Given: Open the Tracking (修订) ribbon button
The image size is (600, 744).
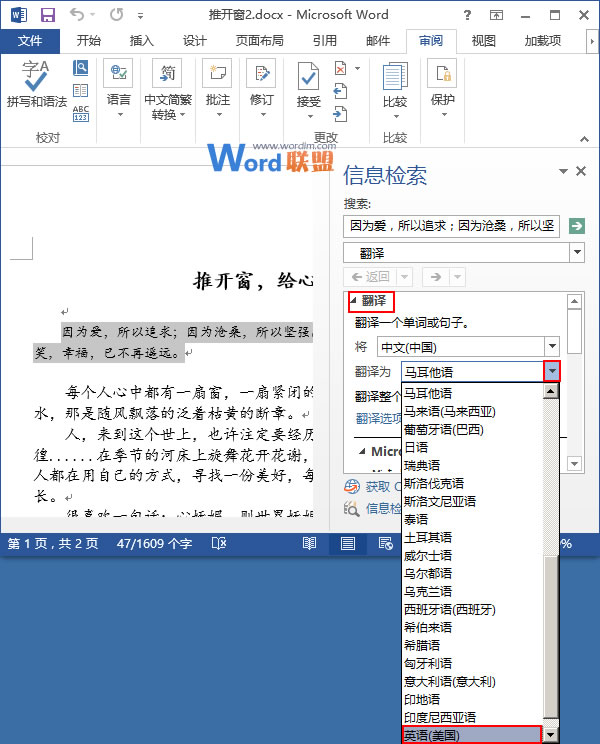Looking at the screenshot, I should tap(261, 88).
